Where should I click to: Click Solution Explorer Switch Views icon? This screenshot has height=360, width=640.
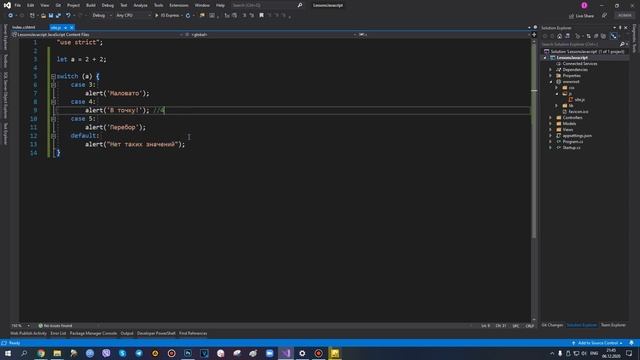567,36
